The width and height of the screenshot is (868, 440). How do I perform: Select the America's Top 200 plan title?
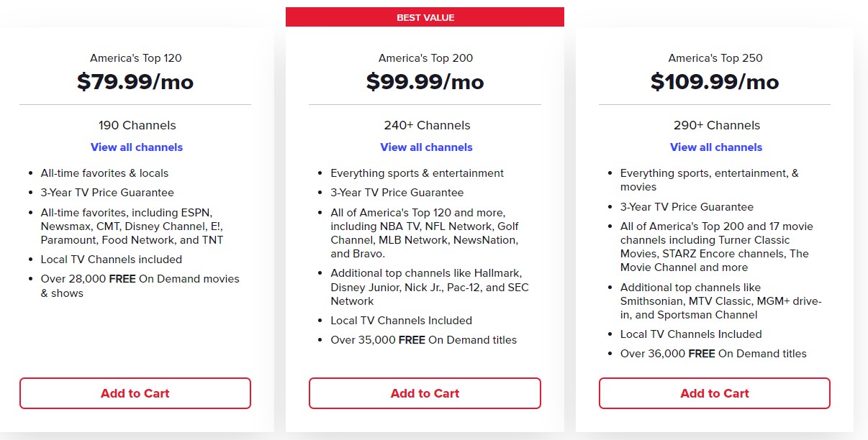click(426, 58)
